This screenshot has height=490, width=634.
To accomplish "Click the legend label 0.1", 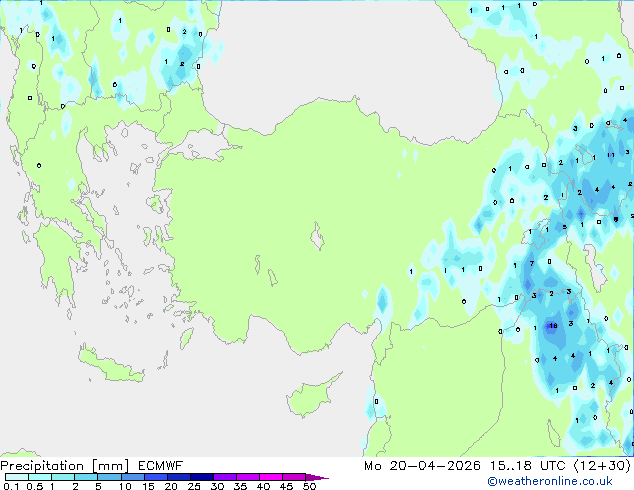I will [x=11, y=486].
